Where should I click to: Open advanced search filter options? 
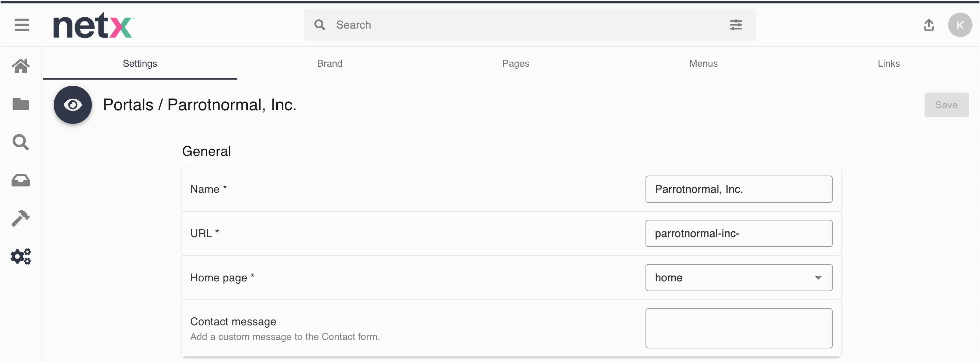click(735, 25)
